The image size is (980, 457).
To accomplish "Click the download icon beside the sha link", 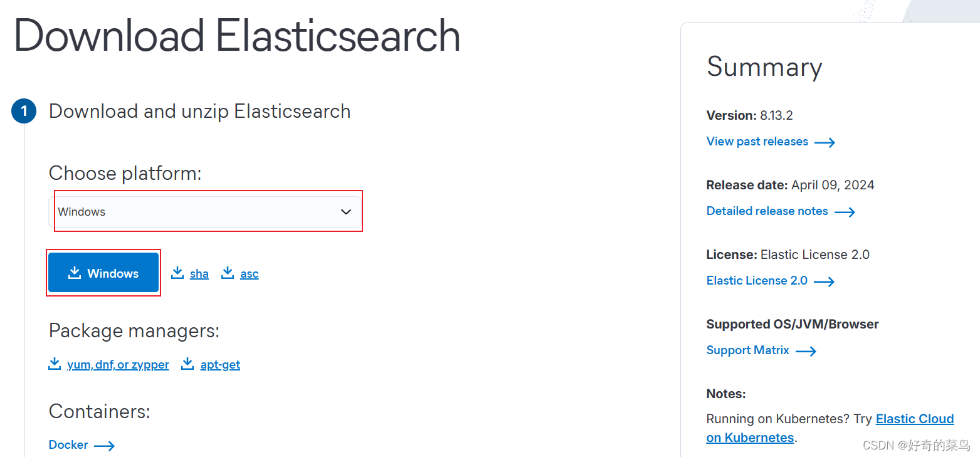I will [x=177, y=272].
